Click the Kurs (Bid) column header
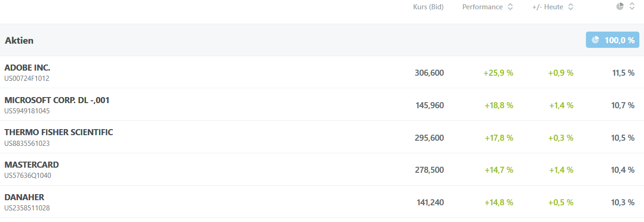The height and width of the screenshot is (222, 644). tap(428, 7)
